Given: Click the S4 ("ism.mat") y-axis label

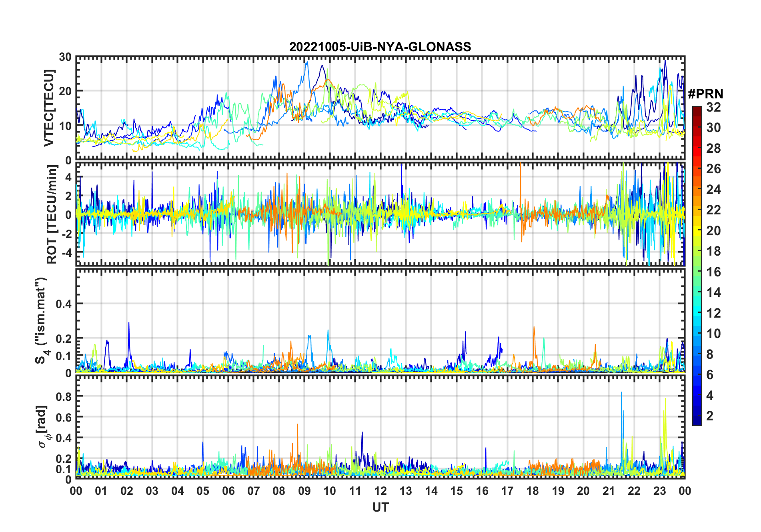Looking at the screenshot, I should click(42, 320).
